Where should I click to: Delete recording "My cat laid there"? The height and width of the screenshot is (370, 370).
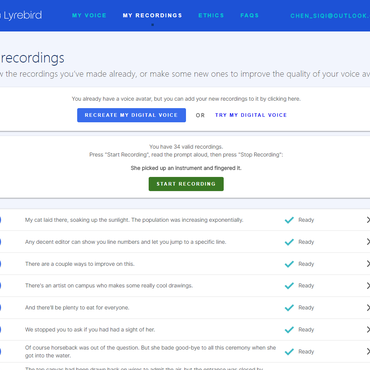point(368,220)
